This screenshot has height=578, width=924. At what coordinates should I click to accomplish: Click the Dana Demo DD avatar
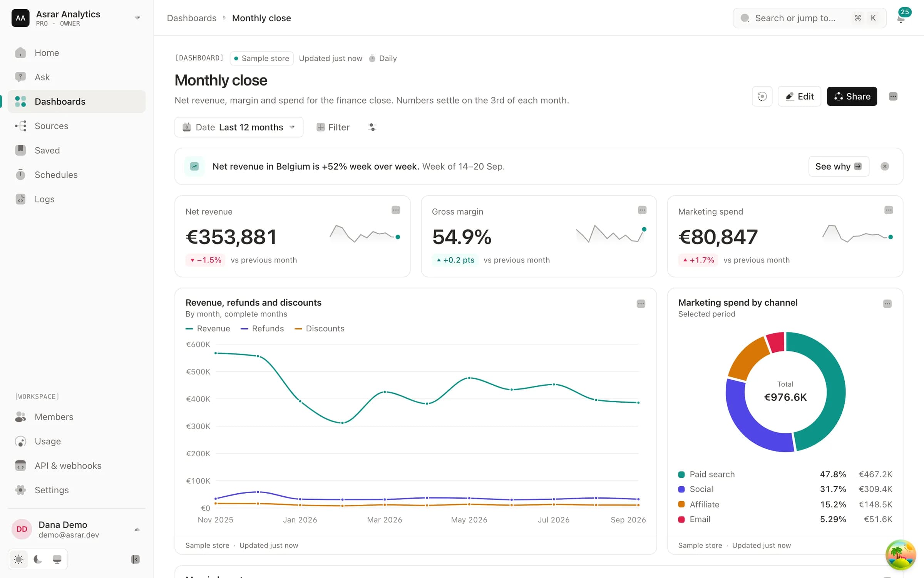tap(22, 529)
